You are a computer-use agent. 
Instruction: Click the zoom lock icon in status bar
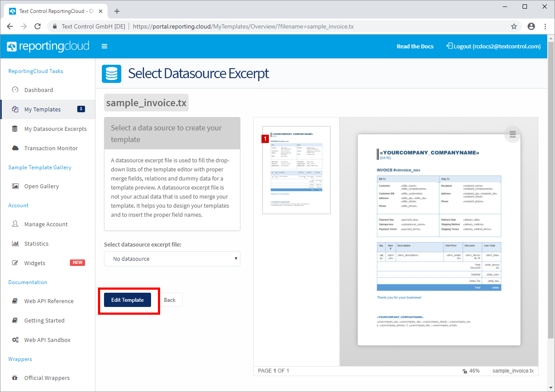(464, 371)
